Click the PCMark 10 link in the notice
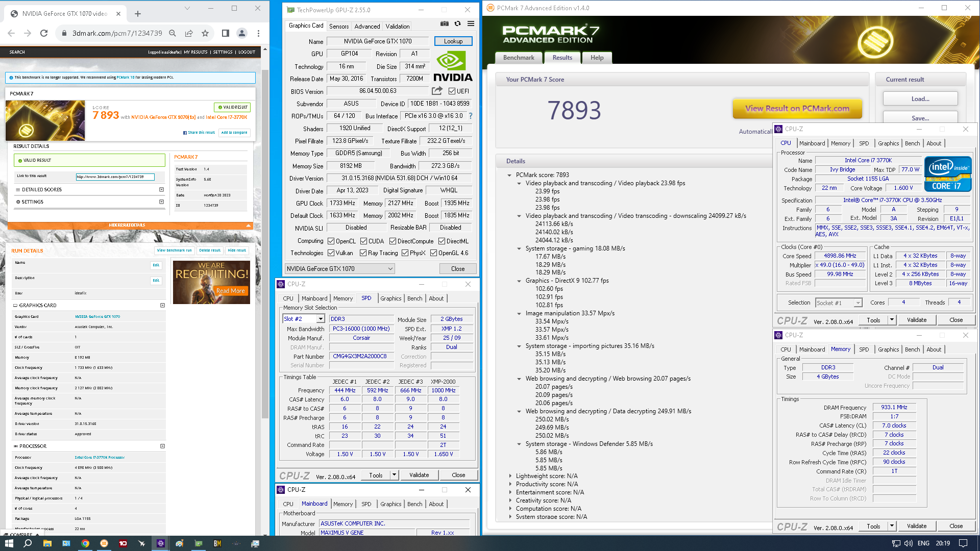Screen dimensions: 980x551 pos(126,78)
